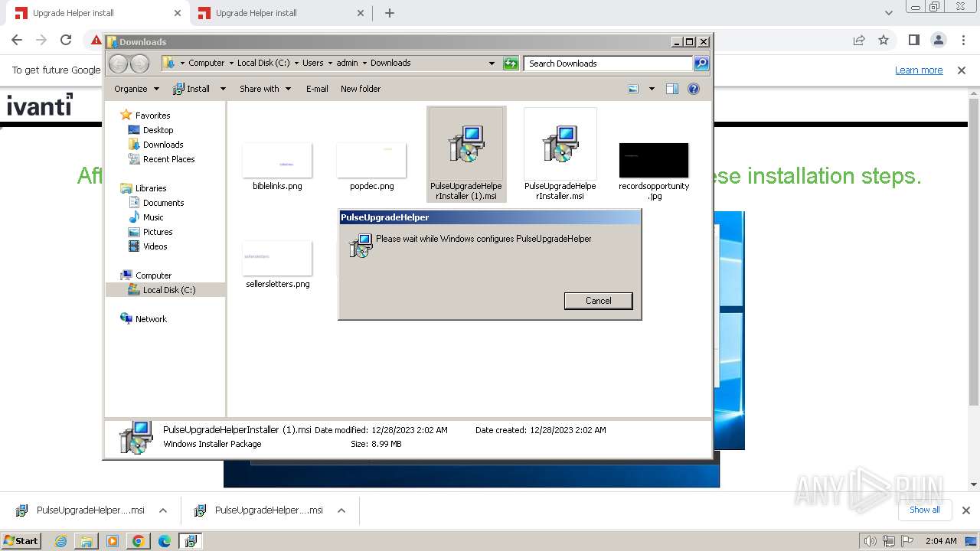Viewport: 980px width, 551px height.
Task: Expand first PulseUpgradeHelper download options arrow
Action: coord(163,510)
